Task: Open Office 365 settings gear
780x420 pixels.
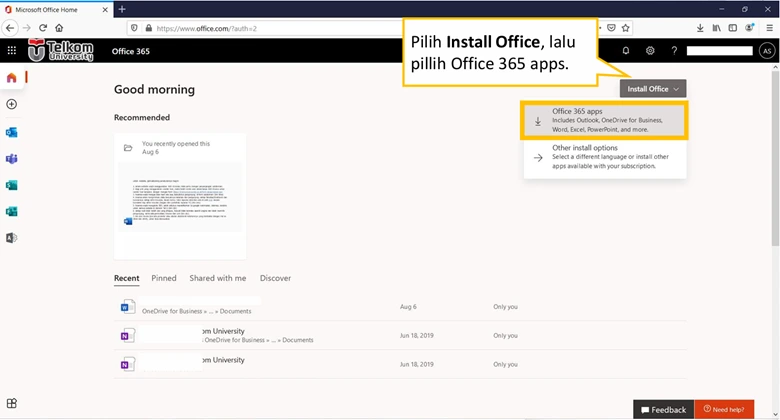Action: [x=650, y=50]
